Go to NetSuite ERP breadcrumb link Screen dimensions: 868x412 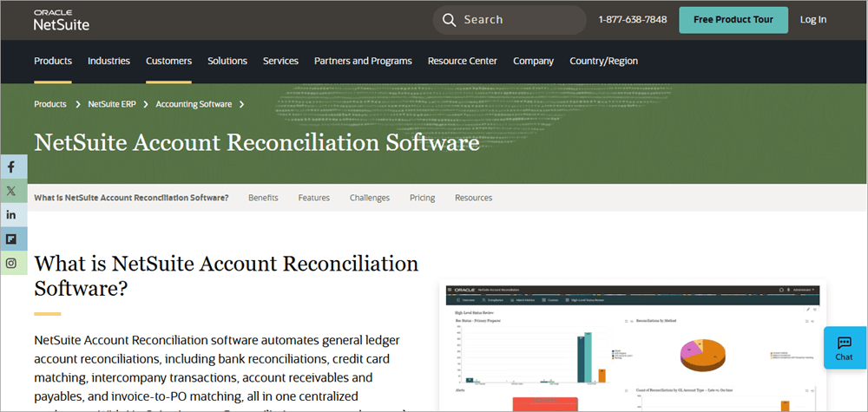[x=112, y=104]
